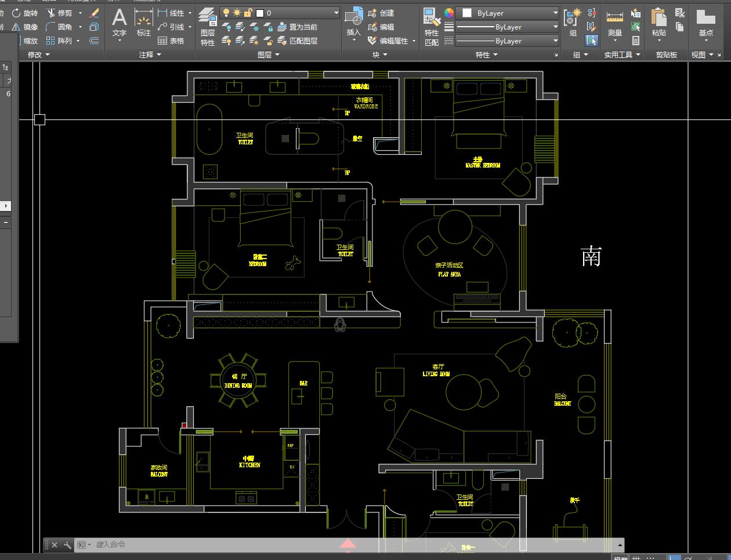Select the Text (文字) tool
This screenshot has height=560, width=731.
point(120,23)
